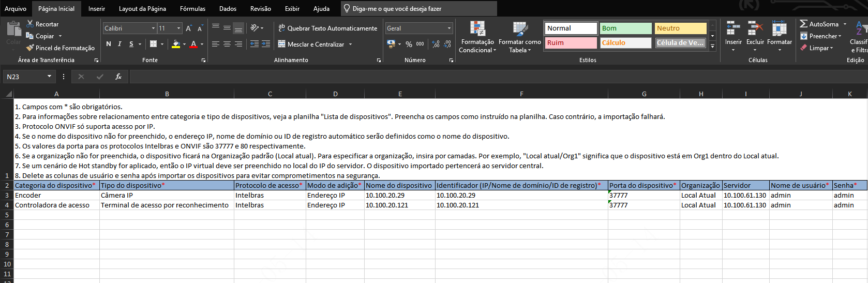Toggle bold (N) formatting
Screen dimensions: 868x283
[109, 44]
